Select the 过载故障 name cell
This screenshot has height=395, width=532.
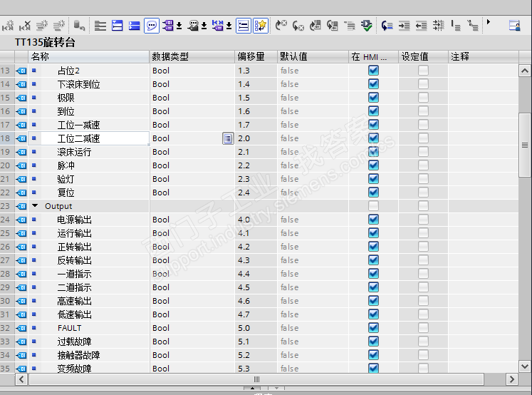[x=89, y=342]
